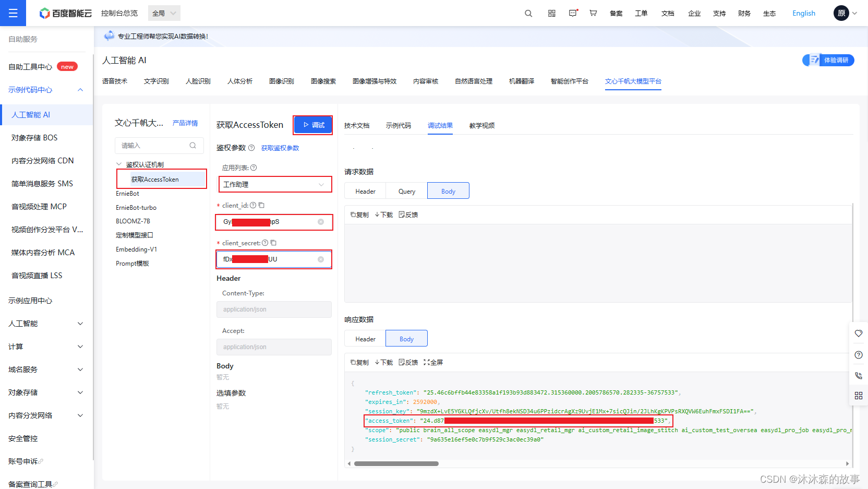Switch to 技术文档 tab

357,125
